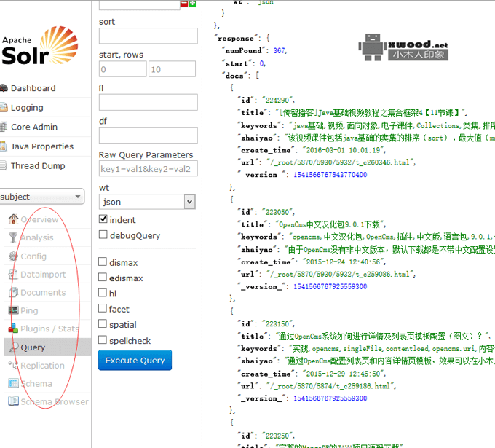Click the Dashboard icon in the sidebar
Screen dimensions: 495x448
4,88
